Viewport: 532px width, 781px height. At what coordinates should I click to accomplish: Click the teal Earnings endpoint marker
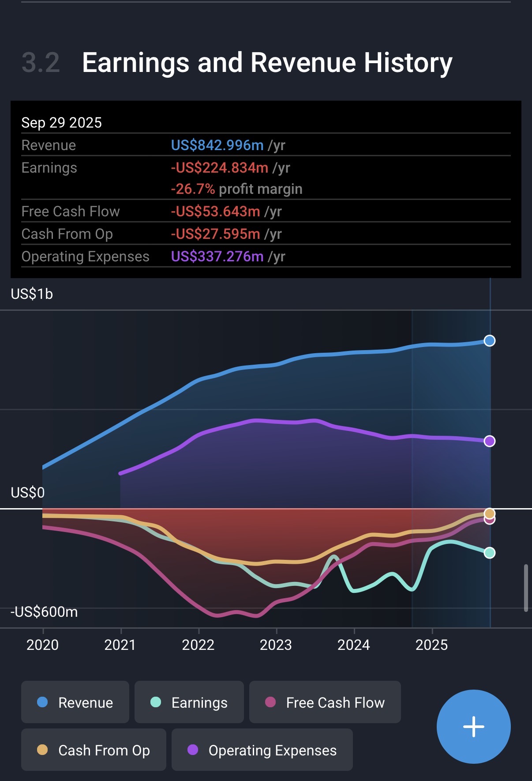click(489, 553)
